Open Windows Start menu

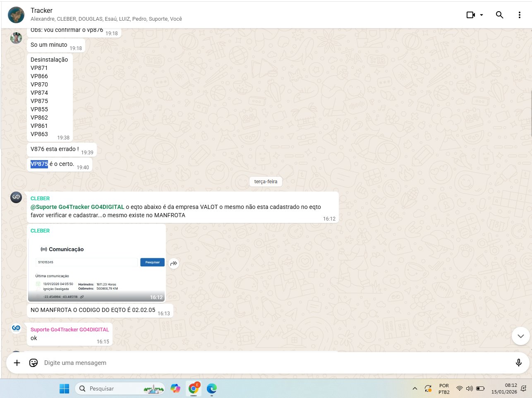coord(64,388)
